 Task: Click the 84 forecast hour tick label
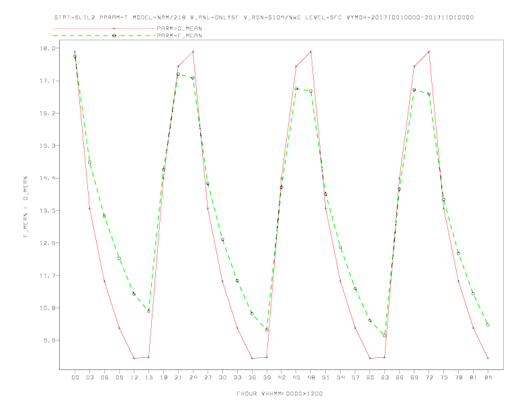(488, 377)
